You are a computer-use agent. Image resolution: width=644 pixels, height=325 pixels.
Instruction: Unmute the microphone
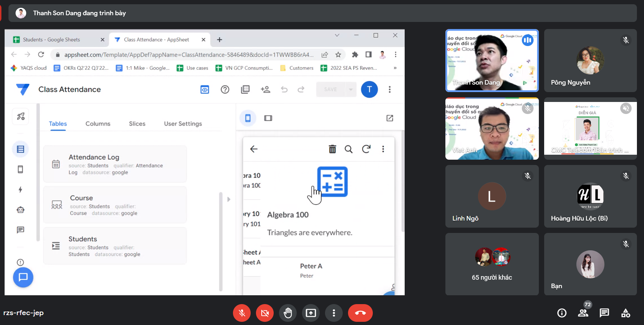pos(242,313)
